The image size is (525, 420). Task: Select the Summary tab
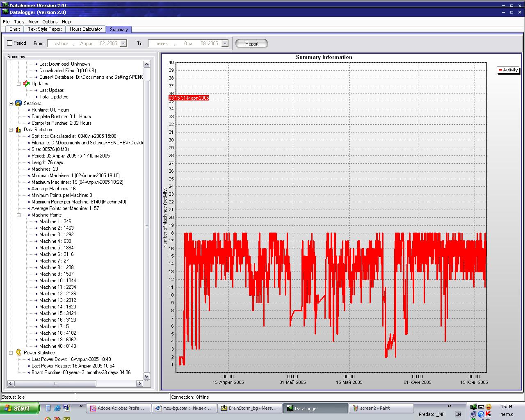119,30
